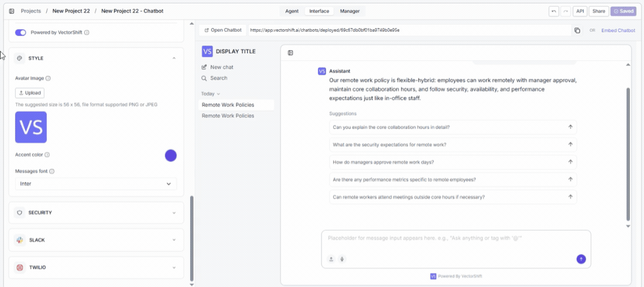
Task: Toggle chat sidebar icon in chat header
Action: 290,53
